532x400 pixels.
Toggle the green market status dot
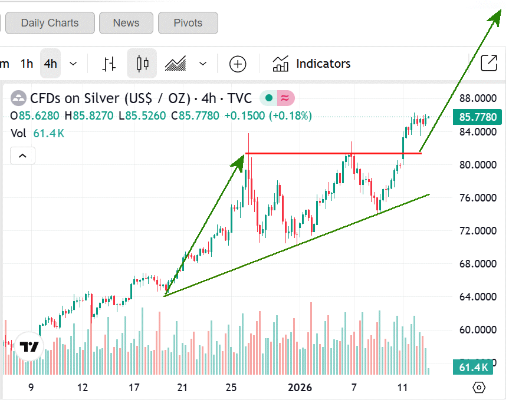[x=269, y=98]
